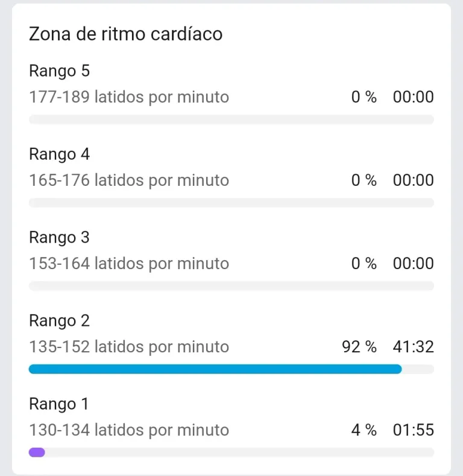Screen dimensions: 463x476
Task: Select the Rango 3 label
Action: (60, 237)
